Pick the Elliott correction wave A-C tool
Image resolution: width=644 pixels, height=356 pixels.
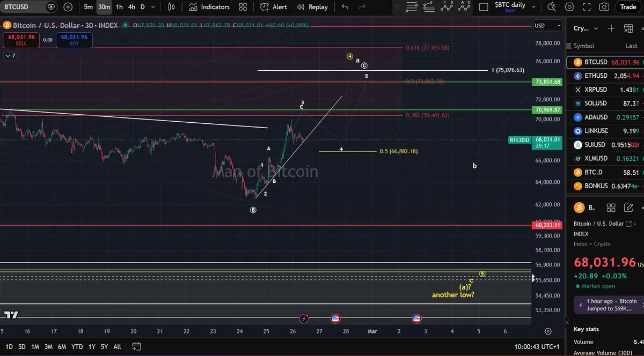(x=465, y=6)
